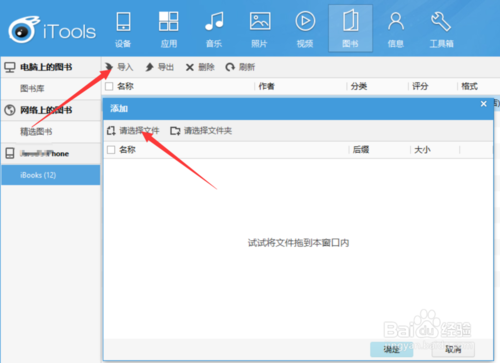Click the 导出 (Export) toolbar button
500x363 pixels.
click(160, 67)
